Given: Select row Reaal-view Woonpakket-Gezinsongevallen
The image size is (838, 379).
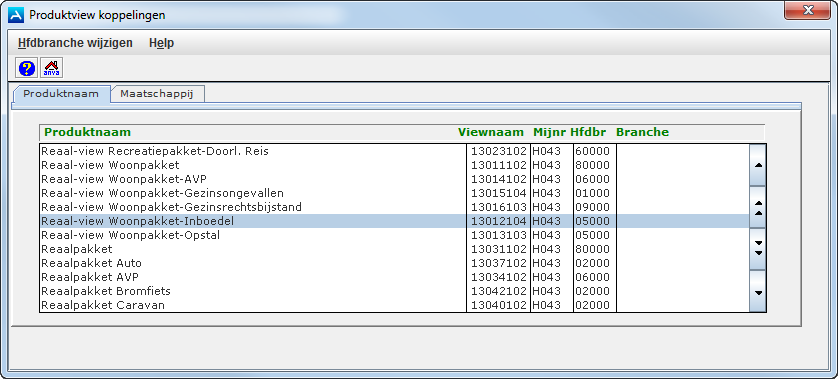Looking at the screenshot, I should click(x=394, y=193).
